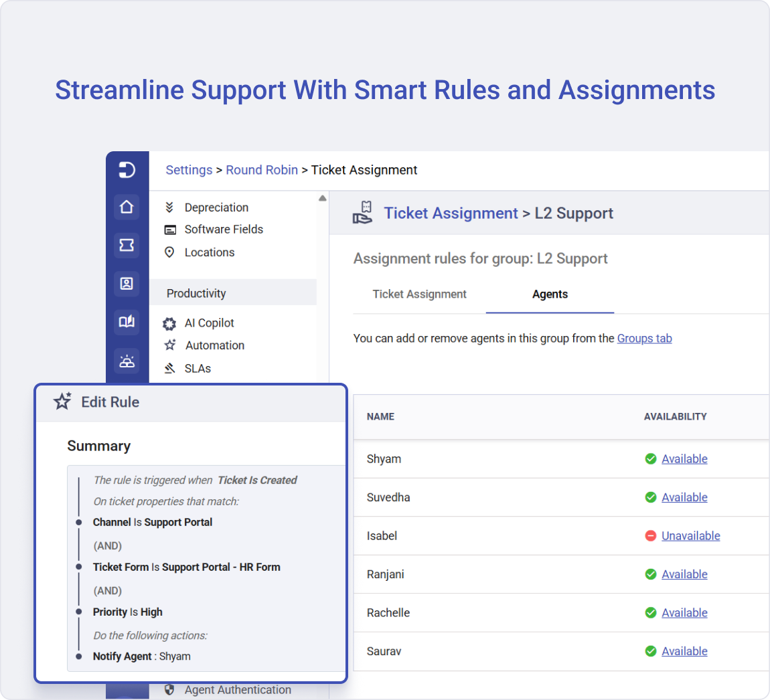Click 'Notify Agent : Shyam' action

coord(142,657)
